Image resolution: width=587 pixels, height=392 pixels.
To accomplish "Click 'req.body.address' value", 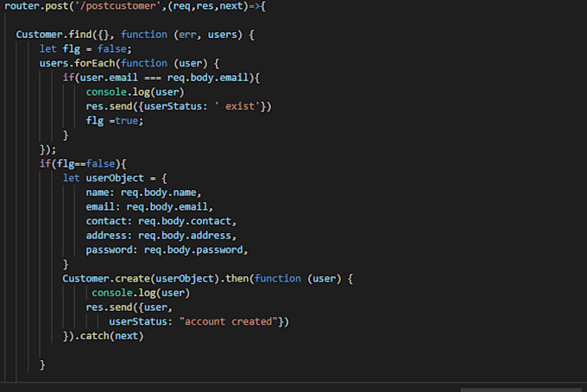I will [185, 236].
